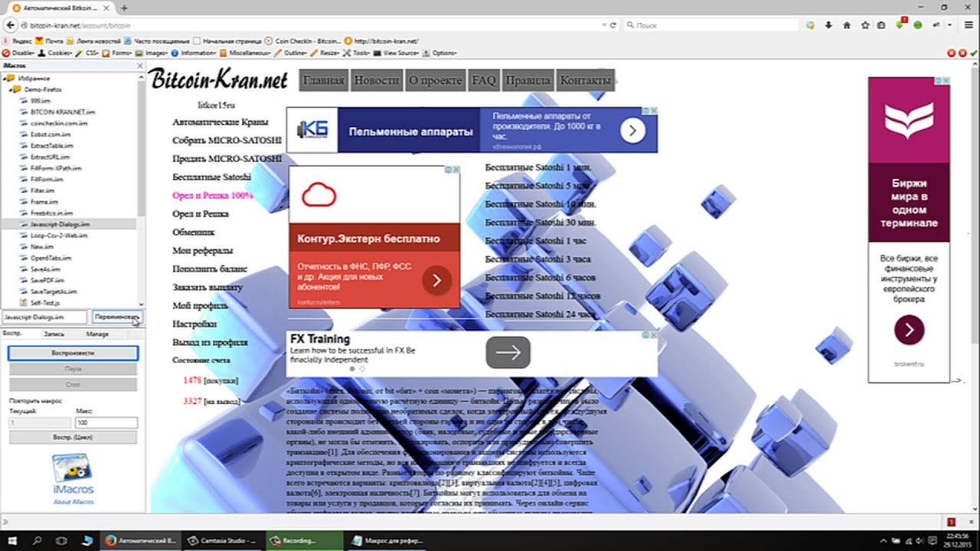
Task: Open the bookmarks list clipboard icon
Action: (x=881, y=25)
